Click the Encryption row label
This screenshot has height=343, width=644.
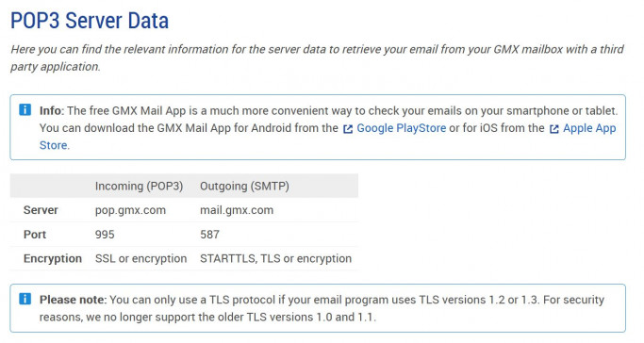coord(53,258)
